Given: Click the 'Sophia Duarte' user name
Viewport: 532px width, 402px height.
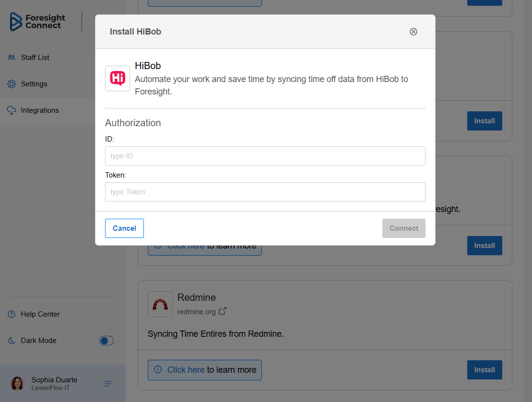Looking at the screenshot, I should [x=54, y=379].
